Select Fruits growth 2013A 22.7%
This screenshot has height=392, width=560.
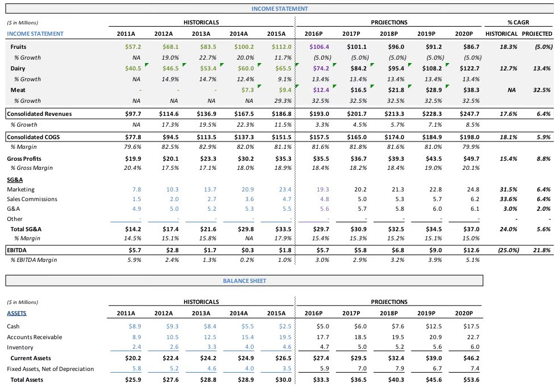click(208, 57)
